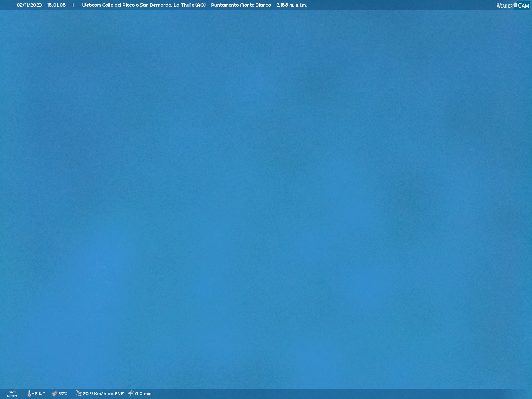Select the timestamp 02/11/2023 - 18:01:08
Viewport: 532px width, 399px height.
point(41,5)
